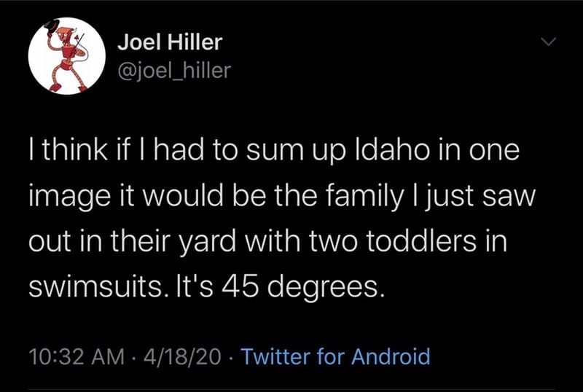
Task: Click the word swimsuits in the tweet
Action: pyautogui.click(x=96, y=287)
